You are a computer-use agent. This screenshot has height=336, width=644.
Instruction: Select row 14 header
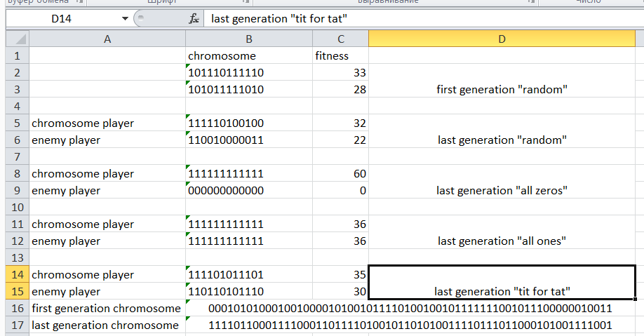pos(17,275)
